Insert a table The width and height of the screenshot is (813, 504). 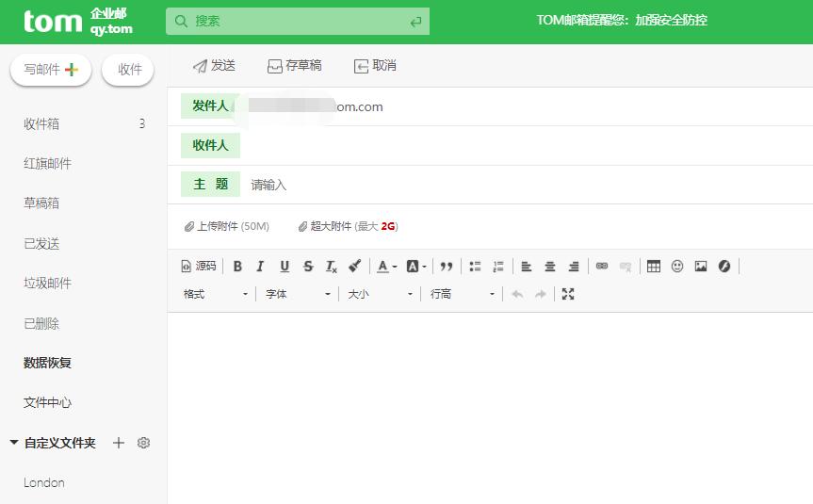point(654,266)
